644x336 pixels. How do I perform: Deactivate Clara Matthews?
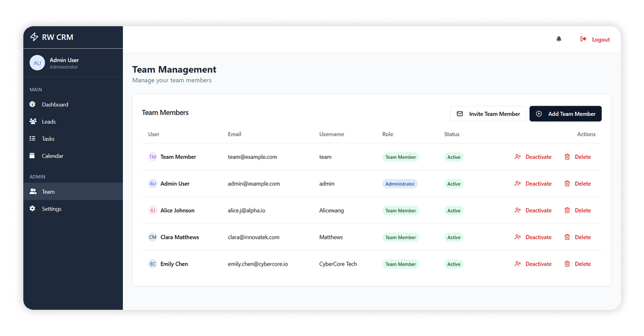533,237
